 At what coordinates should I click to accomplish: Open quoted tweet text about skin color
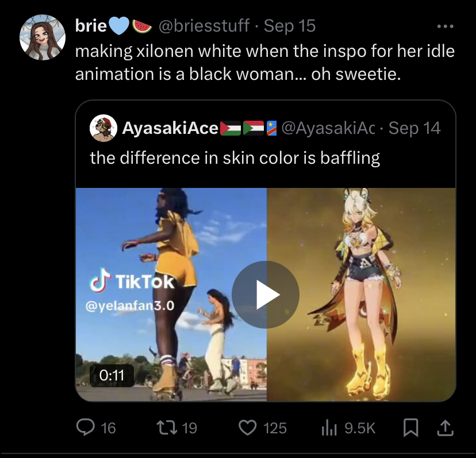[x=235, y=157]
